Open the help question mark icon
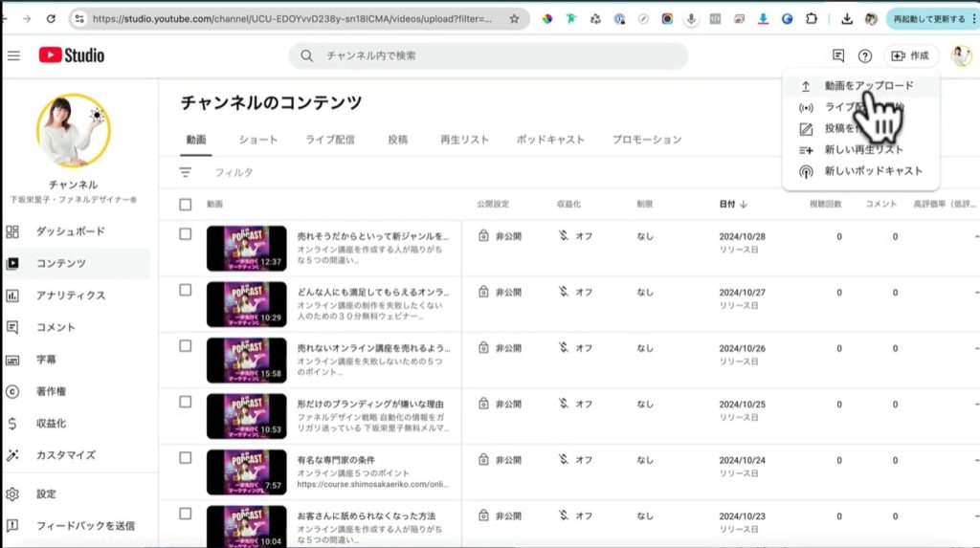 [x=865, y=55]
